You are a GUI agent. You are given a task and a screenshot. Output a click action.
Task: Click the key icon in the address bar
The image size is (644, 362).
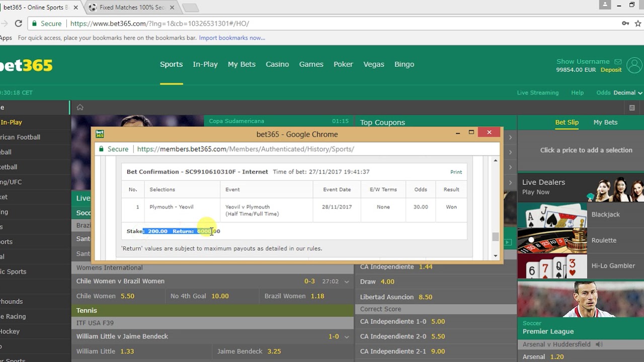(x=625, y=24)
